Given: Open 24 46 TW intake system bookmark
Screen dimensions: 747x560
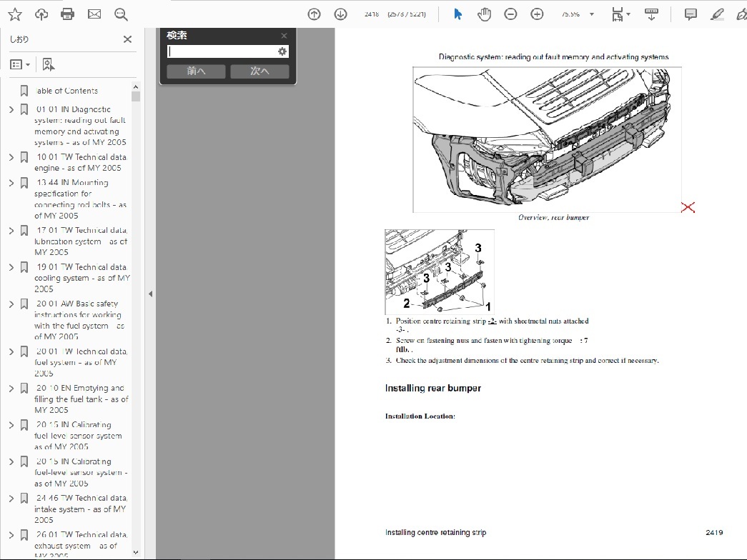Looking at the screenshot, I should point(81,509).
